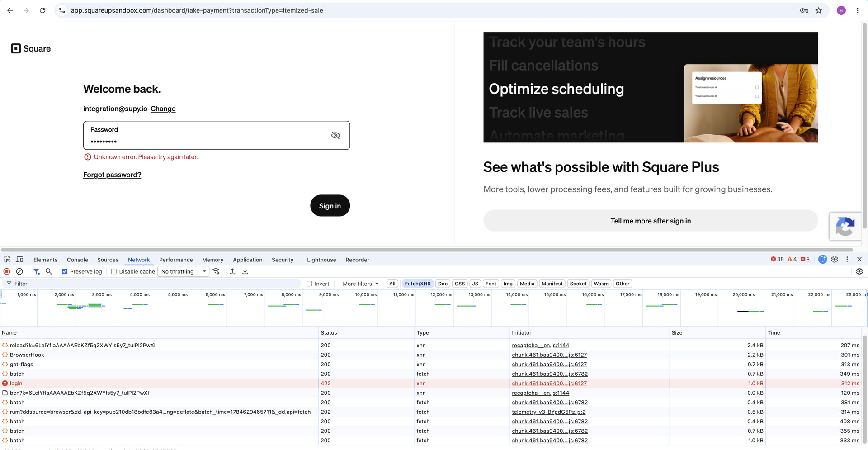Toggle the Media filter chip
The width and height of the screenshot is (868, 450).
[x=527, y=284]
